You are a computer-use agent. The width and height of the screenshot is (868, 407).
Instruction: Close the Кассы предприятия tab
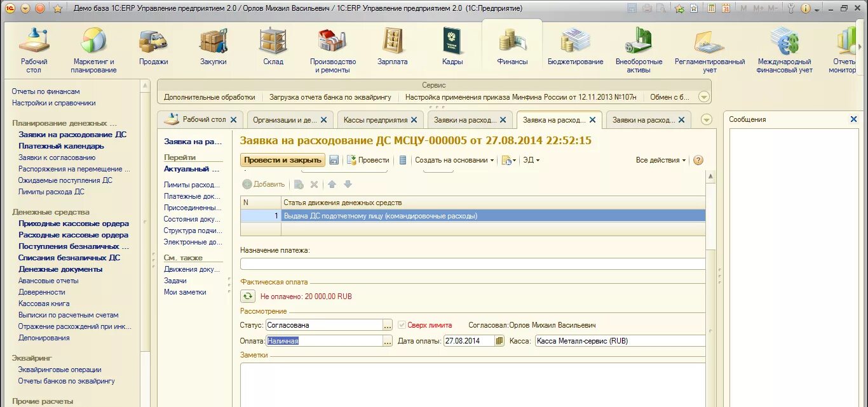click(x=414, y=119)
